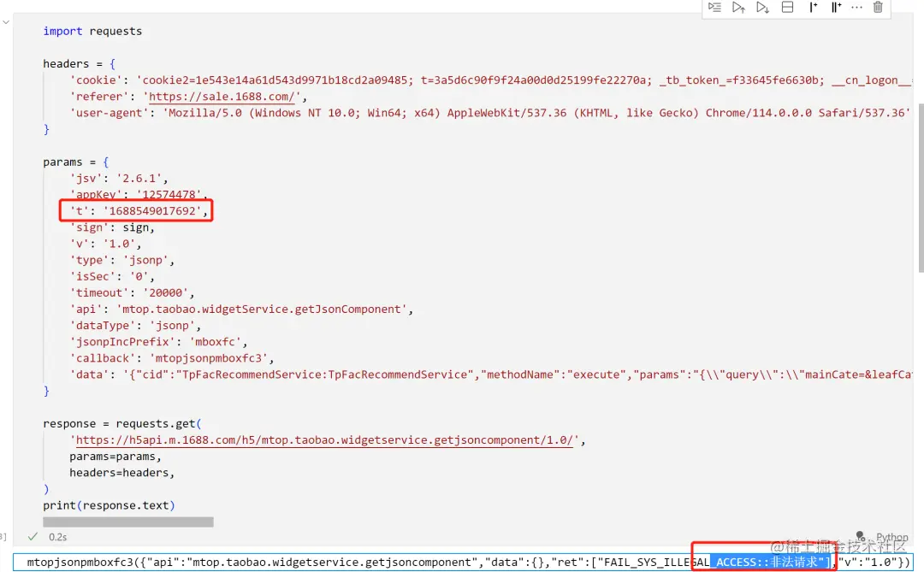Screen dimensions: 924x572
Task: Click the 'headers = {' line
Action: 80,63
